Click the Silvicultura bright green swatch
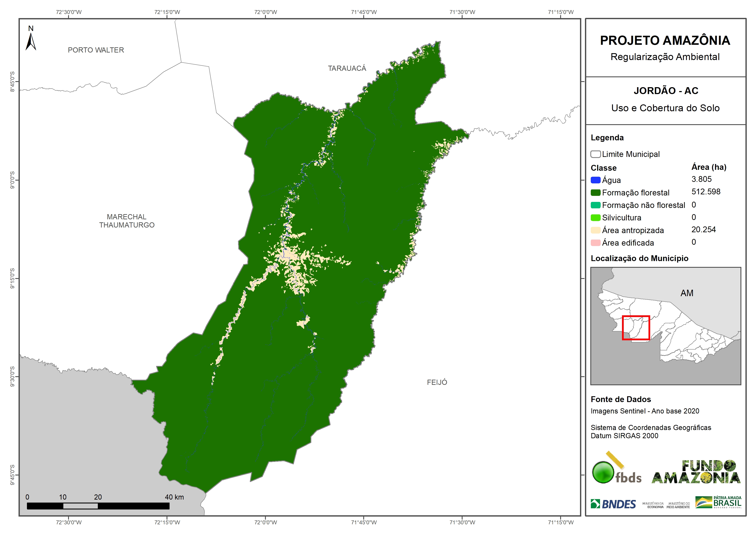 click(x=595, y=217)
